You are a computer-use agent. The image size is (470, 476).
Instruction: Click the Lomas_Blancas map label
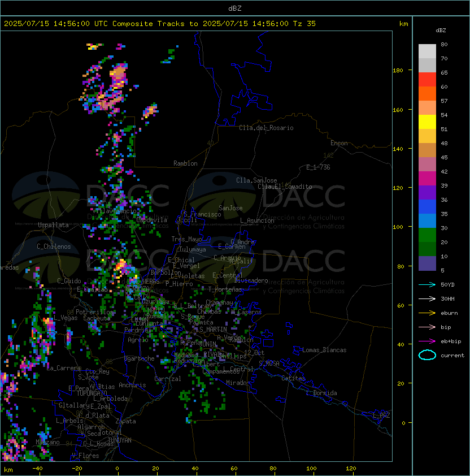[x=324, y=350]
